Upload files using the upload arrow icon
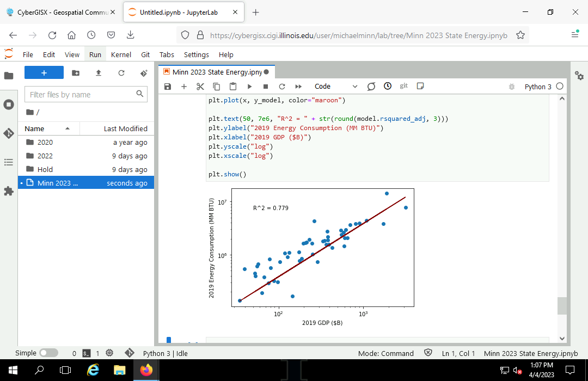This screenshot has width=588, height=381. (x=99, y=73)
